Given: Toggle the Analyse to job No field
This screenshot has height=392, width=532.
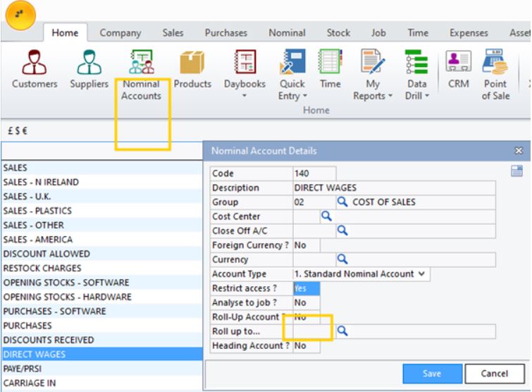Looking at the screenshot, I should click(307, 302).
